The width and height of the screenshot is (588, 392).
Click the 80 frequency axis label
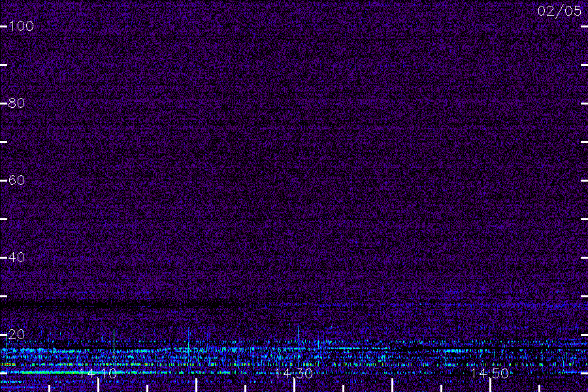coord(16,103)
